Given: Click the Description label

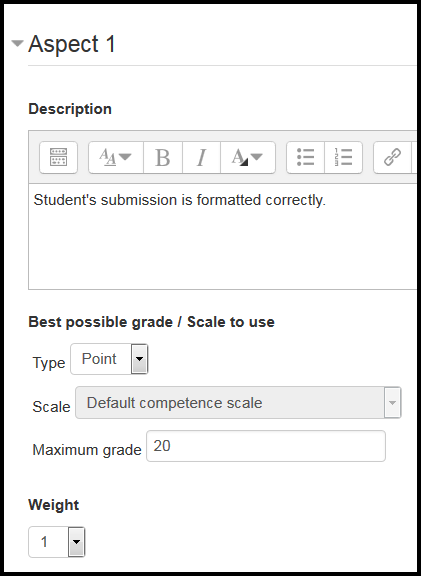Looking at the screenshot, I should [x=70, y=109].
